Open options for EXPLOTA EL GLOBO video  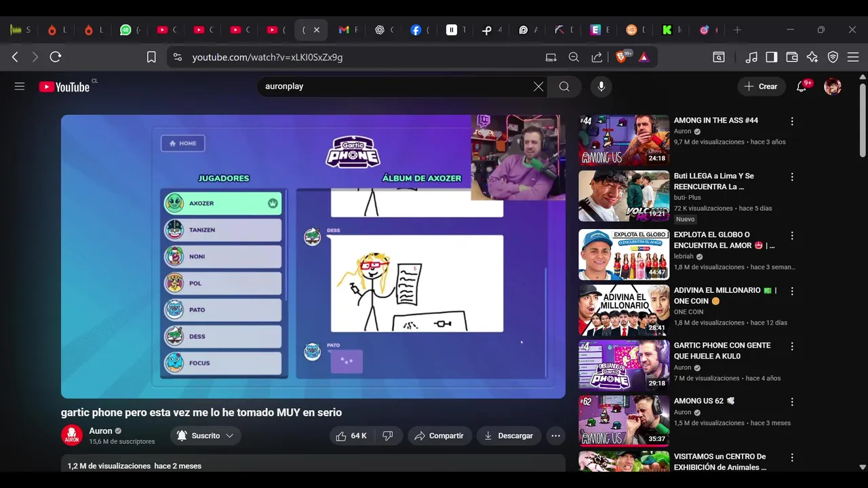click(x=791, y=236)
